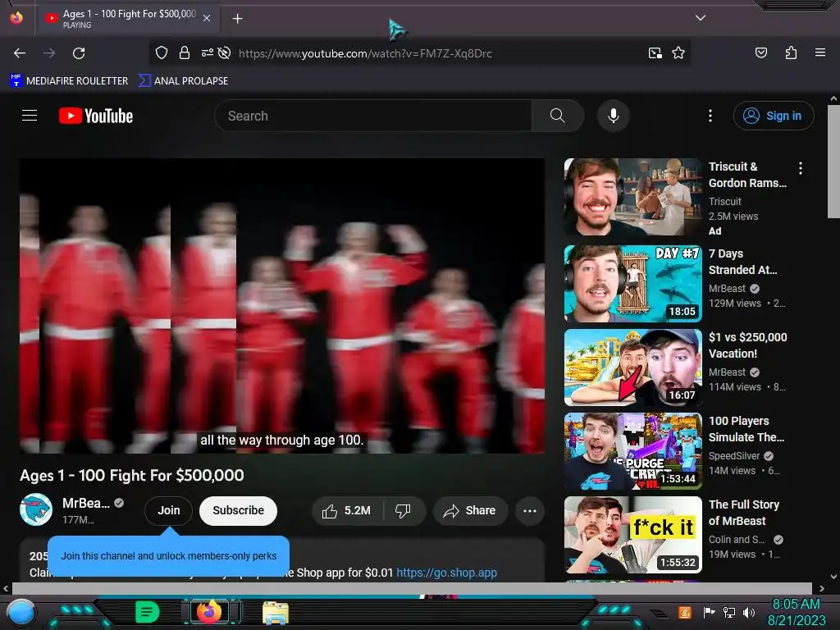Click the Sign in button

pos(774,116)
